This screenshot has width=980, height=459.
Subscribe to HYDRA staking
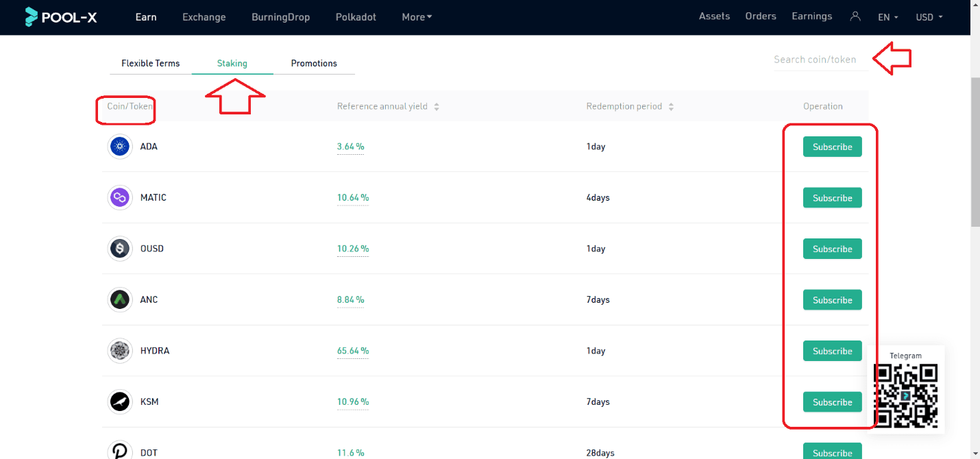pos(833,351)
